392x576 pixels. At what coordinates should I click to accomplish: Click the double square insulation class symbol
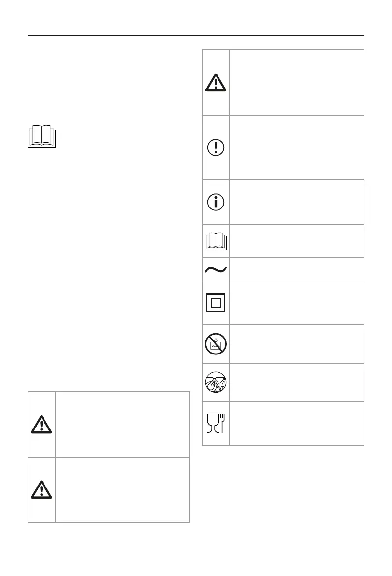point(216,303)
